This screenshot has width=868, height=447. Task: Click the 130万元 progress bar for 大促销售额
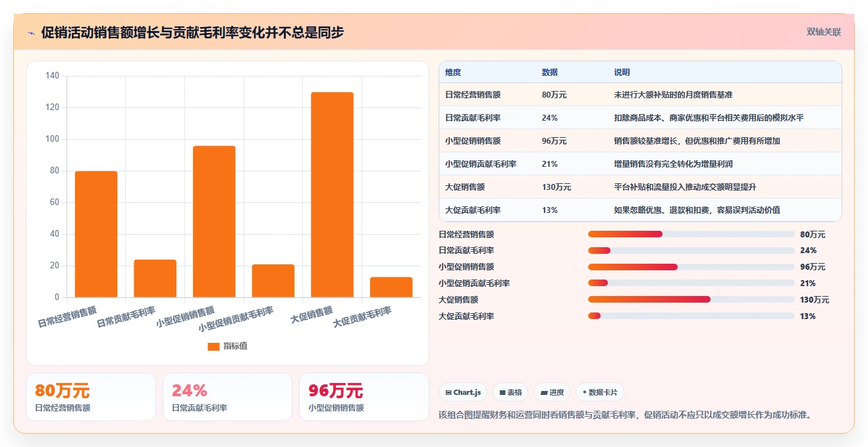pyautogui.click(x=691, y=300)
